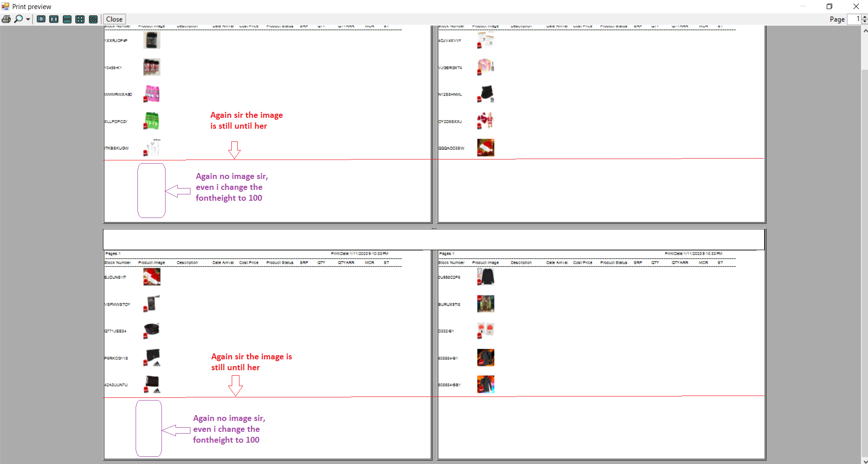Switch to two-pages view
This screenshot has height=464, width=868.
(54, 19)
